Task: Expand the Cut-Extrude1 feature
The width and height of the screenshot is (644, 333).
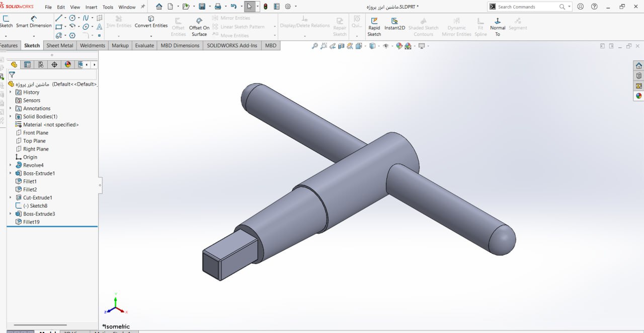Action: 11,197
